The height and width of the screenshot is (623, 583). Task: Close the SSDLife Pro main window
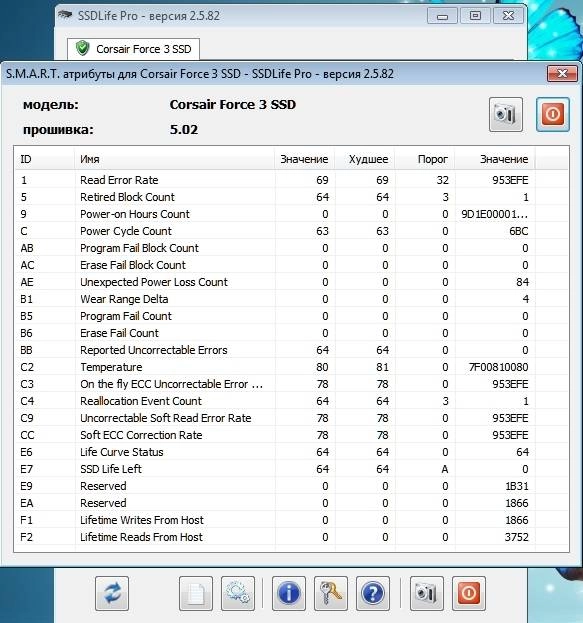(x=508, y=16)
